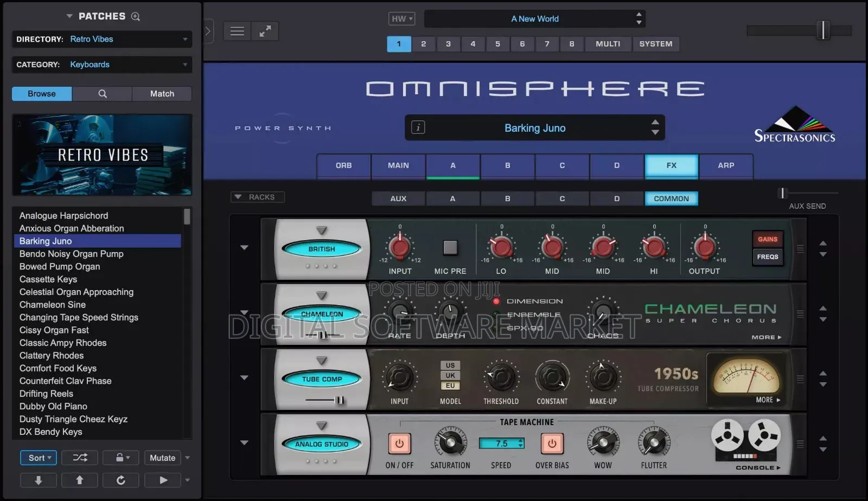Click the play audition button
The height and width of the screenshot is (501, 868).
pyautogui.click(x=163, y=480)
